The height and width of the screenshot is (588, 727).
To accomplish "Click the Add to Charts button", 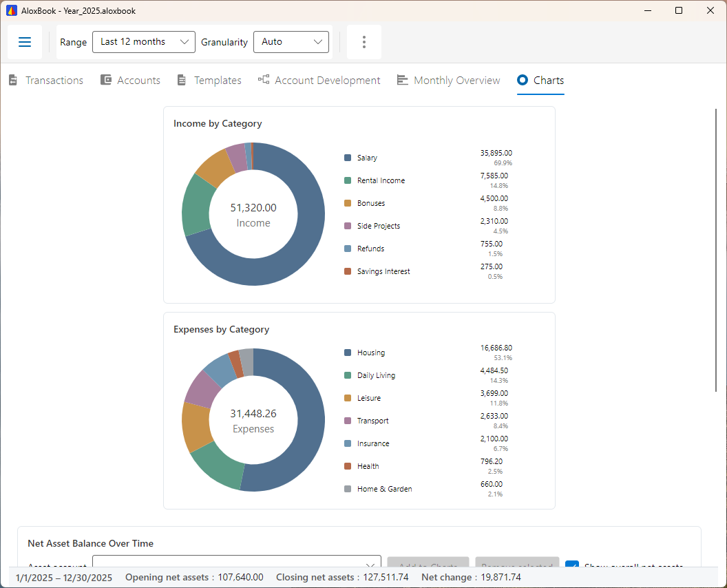I will coord(428,562).
